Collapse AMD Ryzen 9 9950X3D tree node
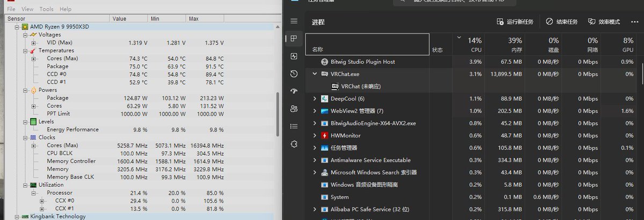 pos(17,26)
